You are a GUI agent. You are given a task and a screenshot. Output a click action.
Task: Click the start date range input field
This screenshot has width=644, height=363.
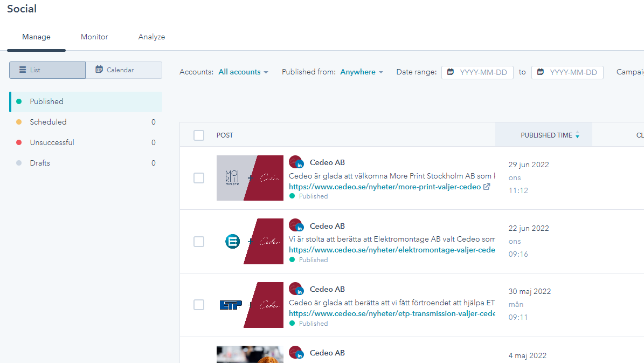pos(477,72)
